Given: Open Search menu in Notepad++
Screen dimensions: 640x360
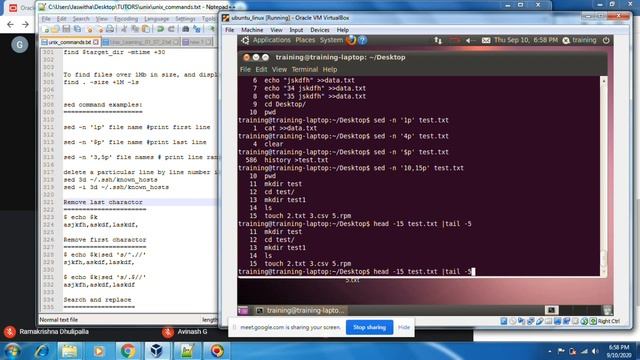Looking at the screenshot, I should [x=81, y=19].
